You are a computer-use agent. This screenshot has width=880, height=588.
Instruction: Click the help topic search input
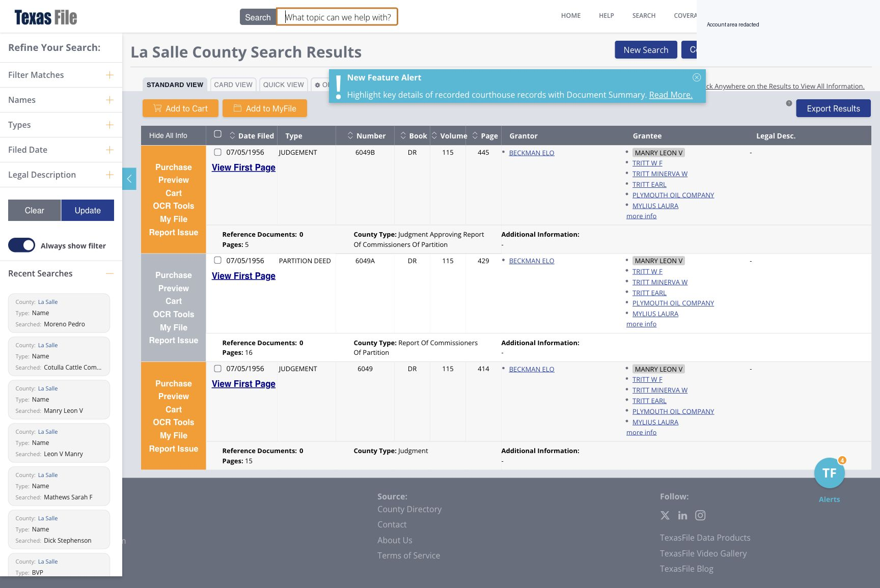tap(337, 17)
